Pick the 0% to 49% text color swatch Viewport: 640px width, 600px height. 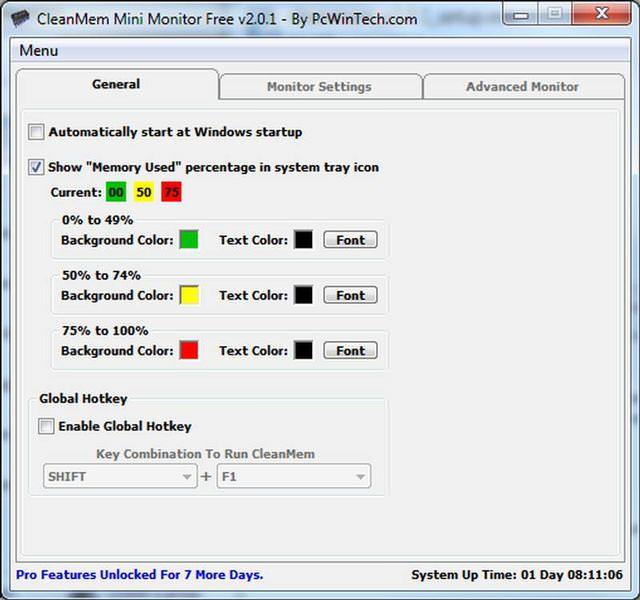pos(304,240)
